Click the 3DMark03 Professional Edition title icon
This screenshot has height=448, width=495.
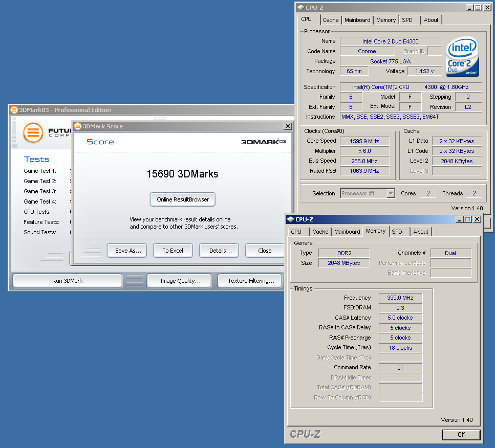tap(14, 110)
